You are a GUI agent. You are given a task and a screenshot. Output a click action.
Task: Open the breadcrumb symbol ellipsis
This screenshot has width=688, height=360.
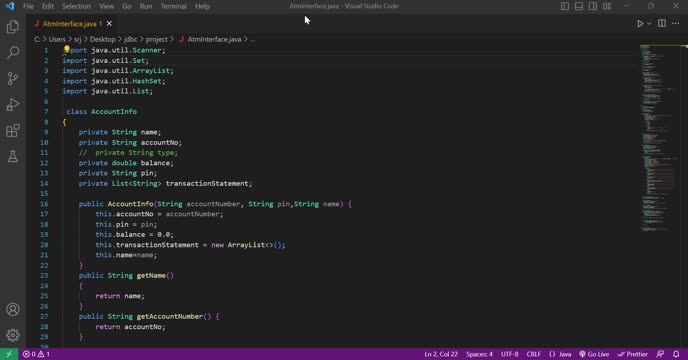252,39
